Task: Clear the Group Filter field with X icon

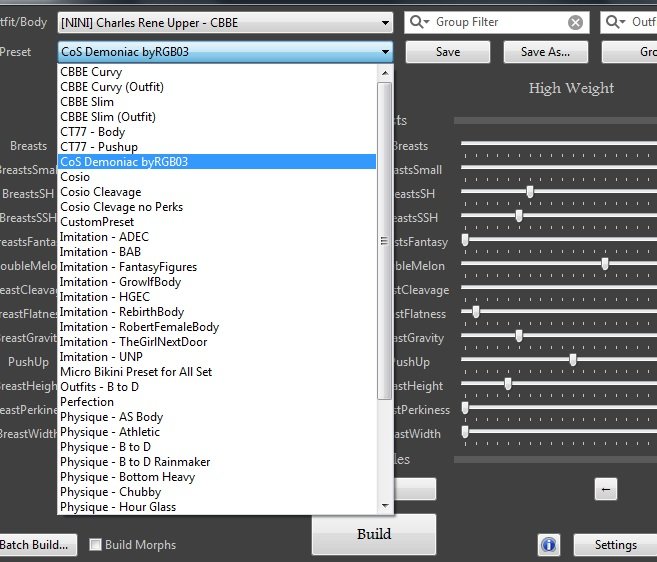Action: coord(575,22)
